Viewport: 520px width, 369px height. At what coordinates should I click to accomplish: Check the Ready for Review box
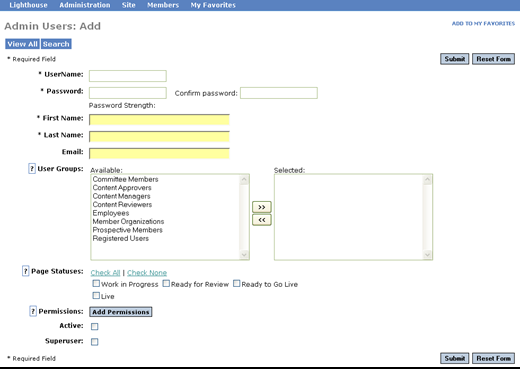tap(166, 284)
